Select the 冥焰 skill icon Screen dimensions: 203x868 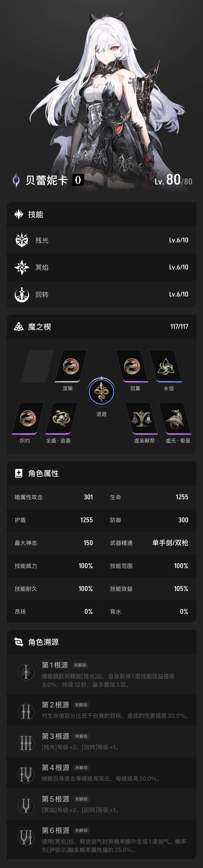click(x=22, y=267)
